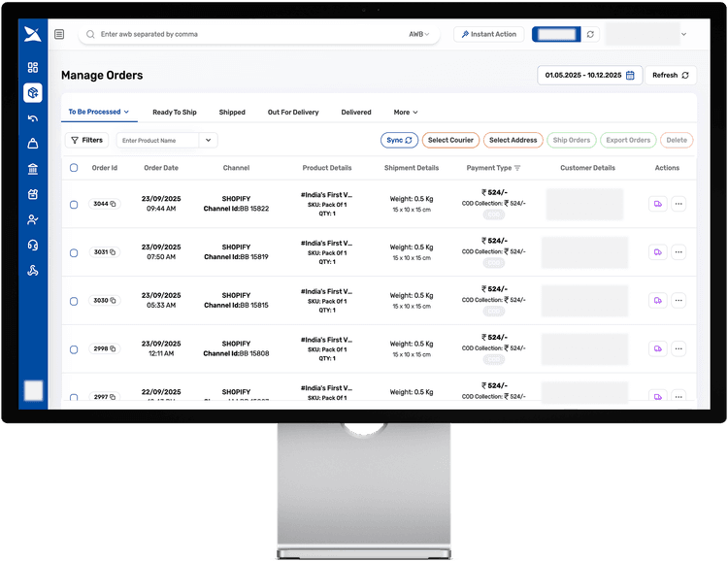728x561 pixels.
Task: Open the Filters button
Action: pos(86,140)
